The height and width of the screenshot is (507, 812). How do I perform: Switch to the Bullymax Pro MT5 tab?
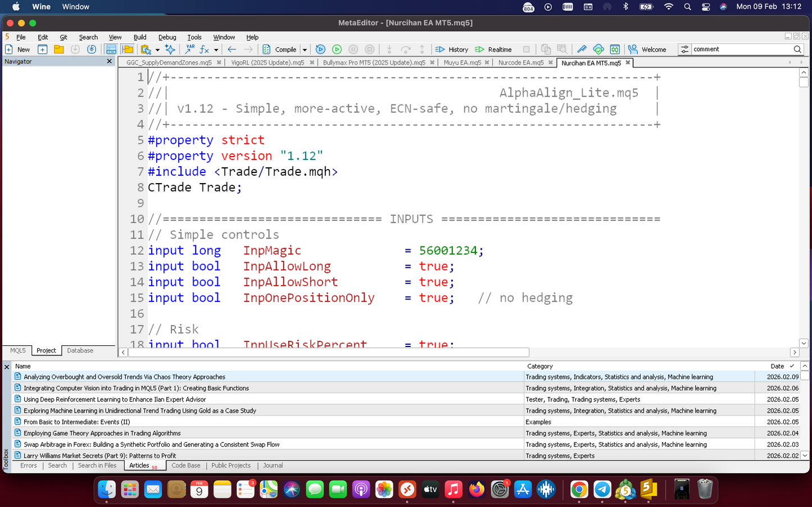pyautogui.click(x=374, y=62)
